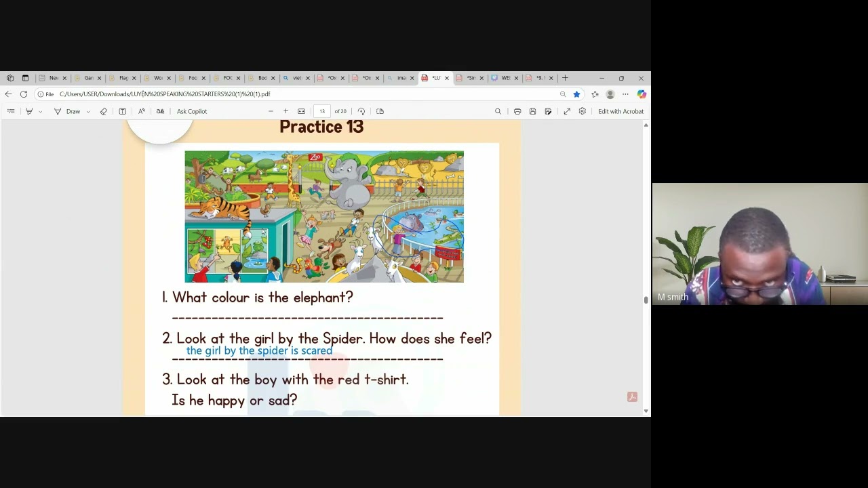Enter full screen PDF view
The width and height of the screenshot is (868, 488).
pyautogui.click(x=567, y=111)
